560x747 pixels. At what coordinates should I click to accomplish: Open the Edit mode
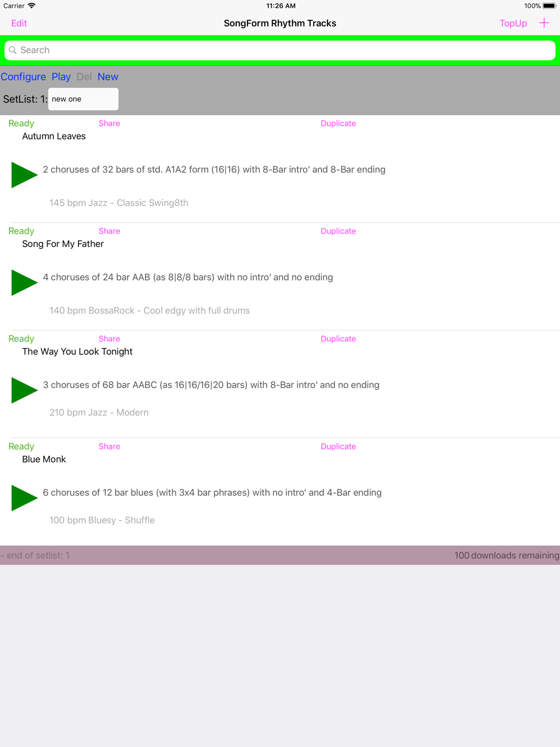pyautogui.click(x=19, y=23)
